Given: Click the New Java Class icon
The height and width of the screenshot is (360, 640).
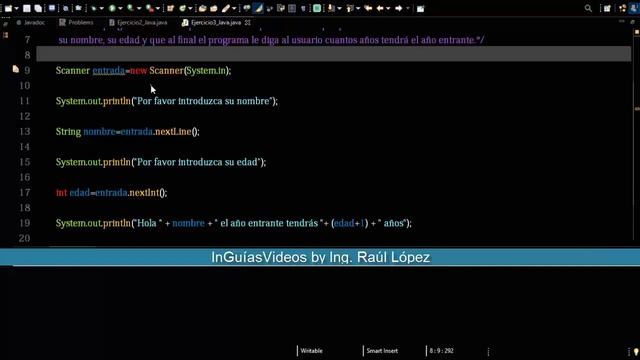Looking at the screenshot, I should click(x=183, y=8).
